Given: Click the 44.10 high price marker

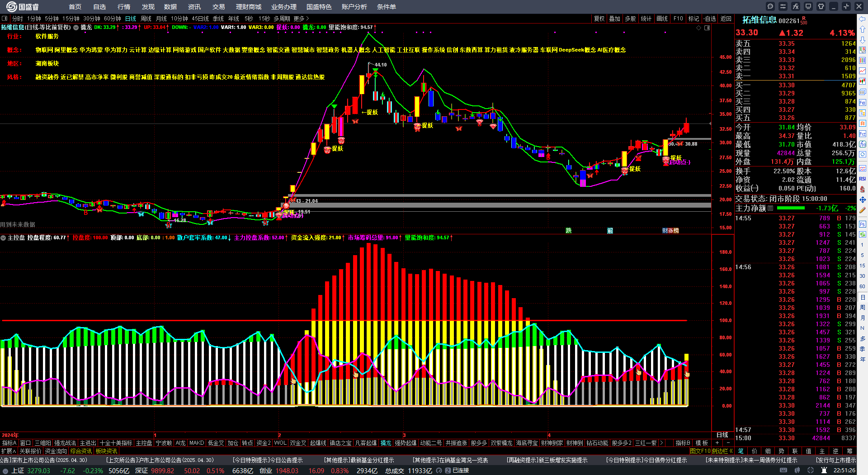Looking at the screenshot, I should 380,65.
